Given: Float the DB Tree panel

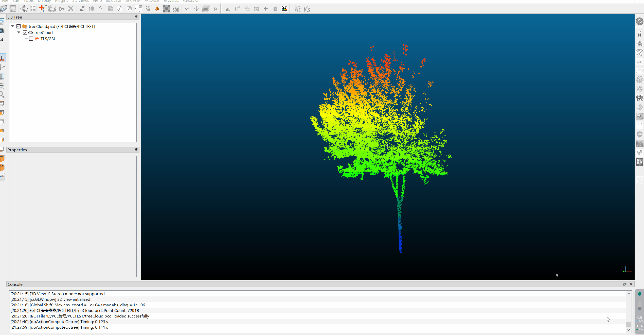Looking at the screenshot, I should (136, 17).
